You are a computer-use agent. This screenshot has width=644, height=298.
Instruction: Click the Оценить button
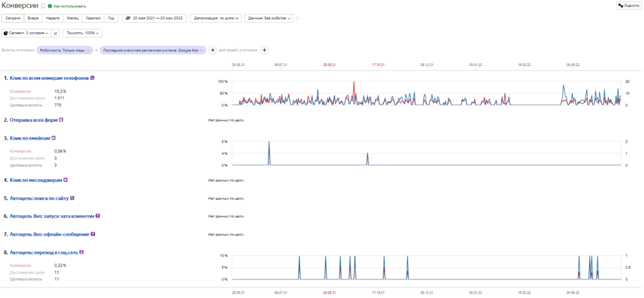point(628,6)
